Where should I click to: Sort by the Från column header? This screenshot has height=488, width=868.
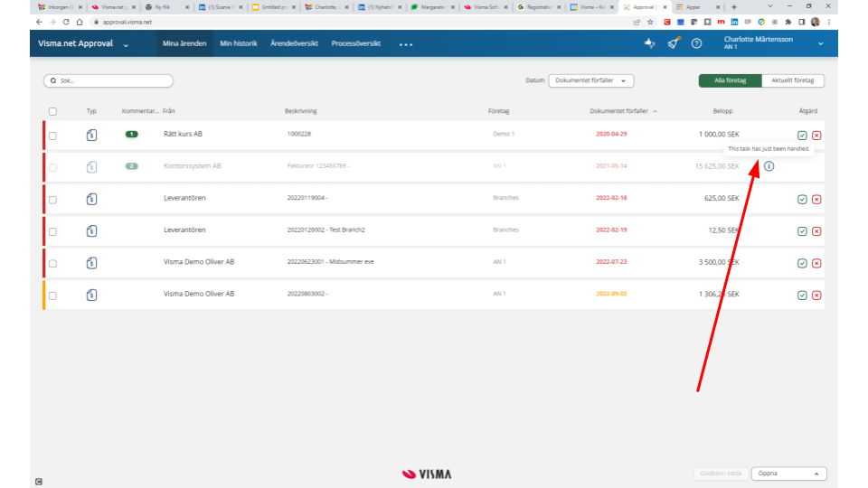point(169,111)
